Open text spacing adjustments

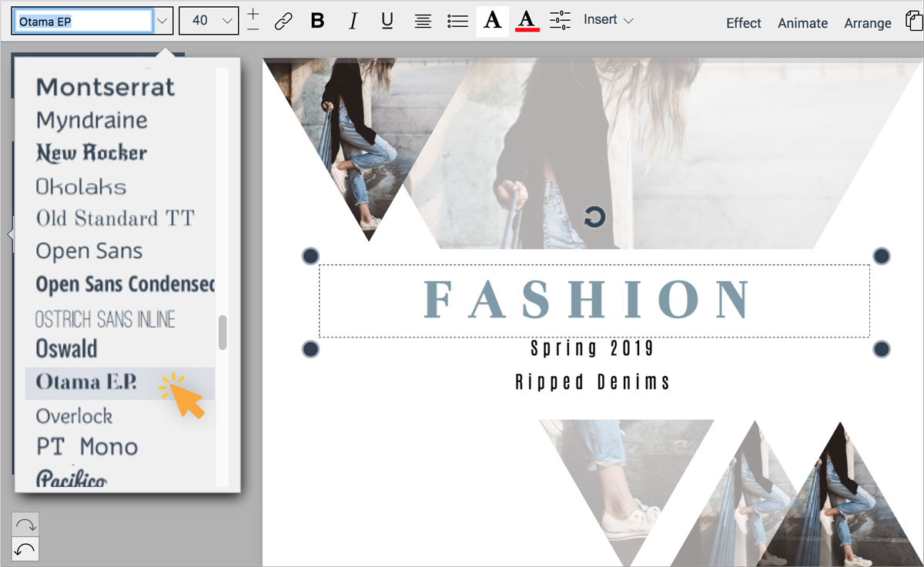(x=561, y=22)
